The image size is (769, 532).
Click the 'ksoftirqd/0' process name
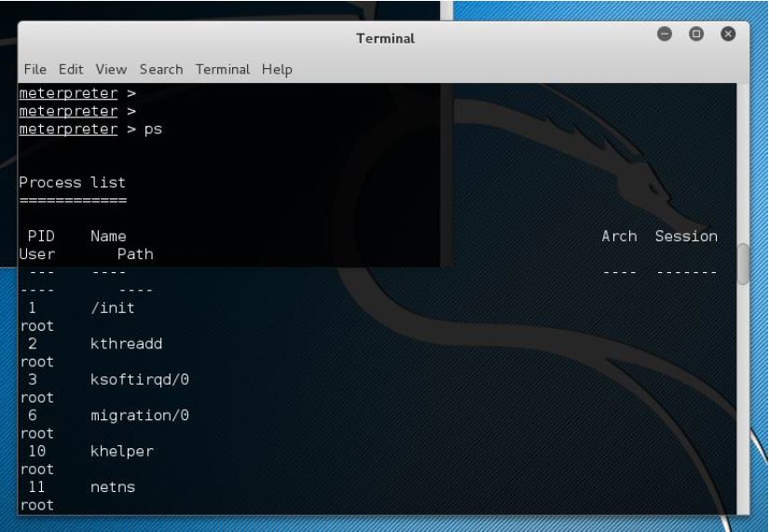140,379
